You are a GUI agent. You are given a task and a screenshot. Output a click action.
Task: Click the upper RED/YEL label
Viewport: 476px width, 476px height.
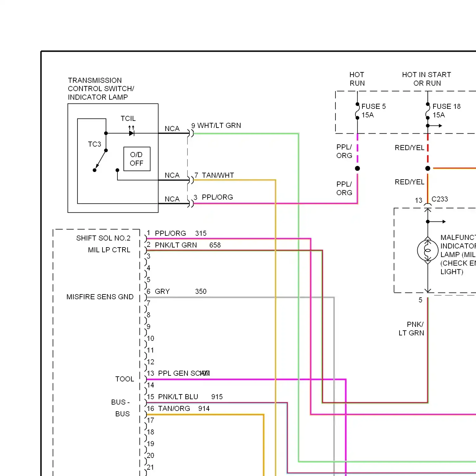pyautogui.click(x=409, y=148)
